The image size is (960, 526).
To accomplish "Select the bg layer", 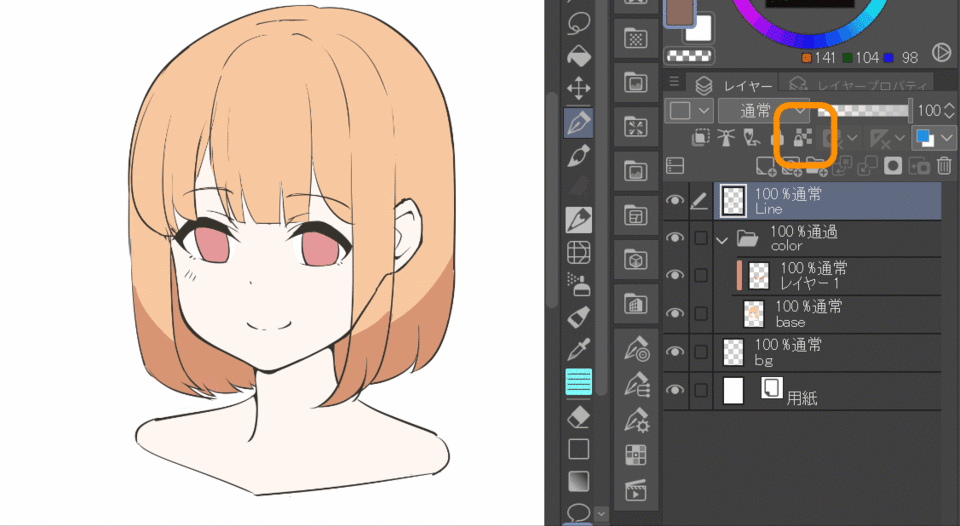I will click(x=827, y=352).
